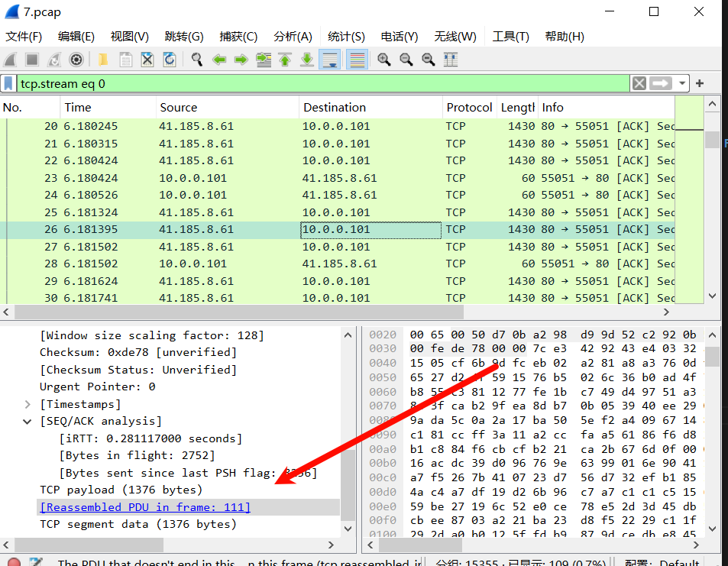The height and width of the screenshot is (566, 728).
Task: Open capture options gear icon
Action: pyautogui.click(x=76, y=60)
